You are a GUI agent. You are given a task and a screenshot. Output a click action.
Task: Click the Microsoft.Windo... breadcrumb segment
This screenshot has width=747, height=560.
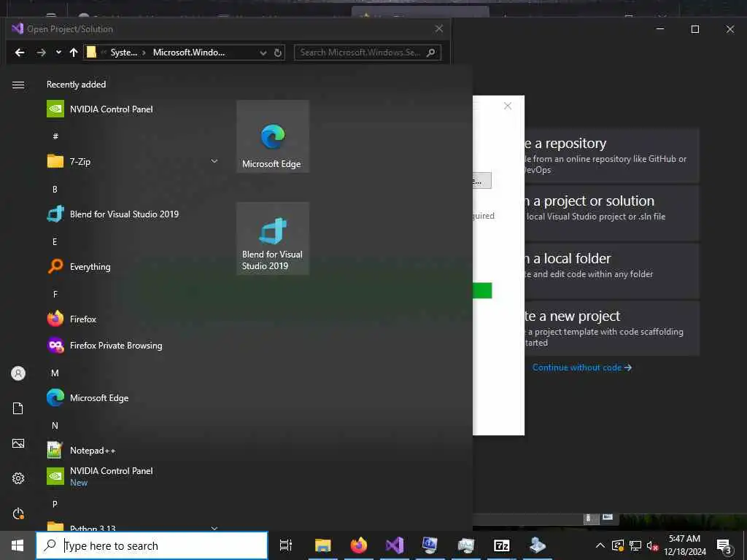(189, 52)
